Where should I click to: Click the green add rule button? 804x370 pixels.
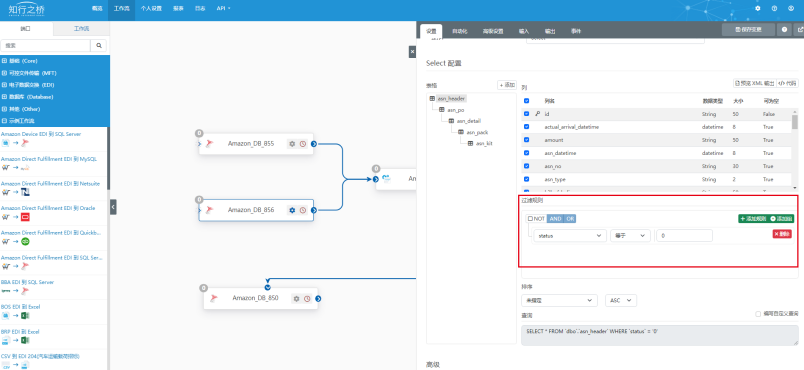pyautogui.click(x=753, y=219)
